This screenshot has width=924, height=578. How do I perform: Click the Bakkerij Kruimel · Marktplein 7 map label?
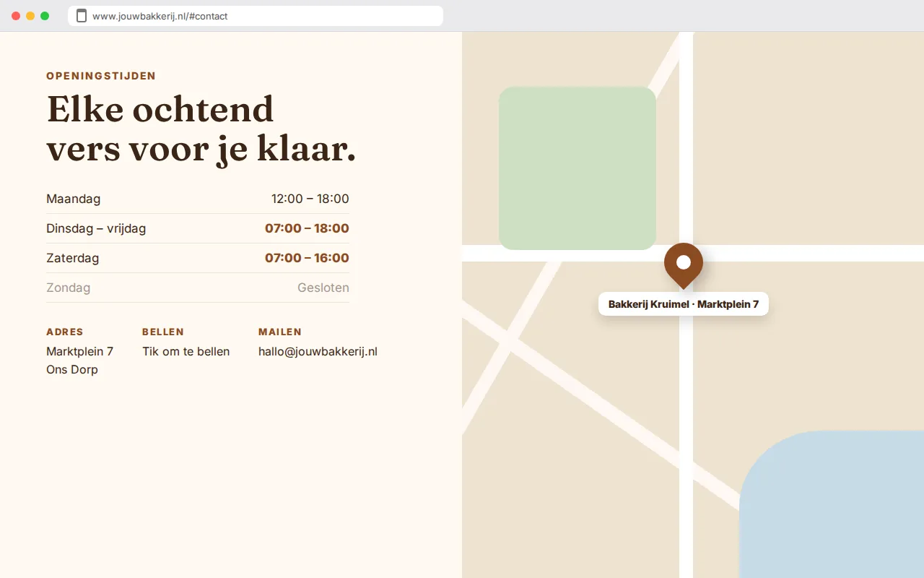tap(684, 304)
